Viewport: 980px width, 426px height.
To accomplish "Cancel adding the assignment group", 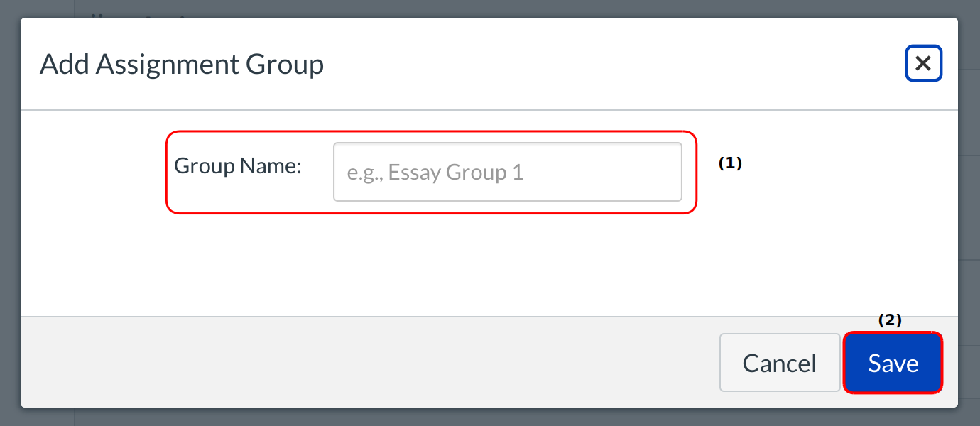I will (x=779, y=363).
